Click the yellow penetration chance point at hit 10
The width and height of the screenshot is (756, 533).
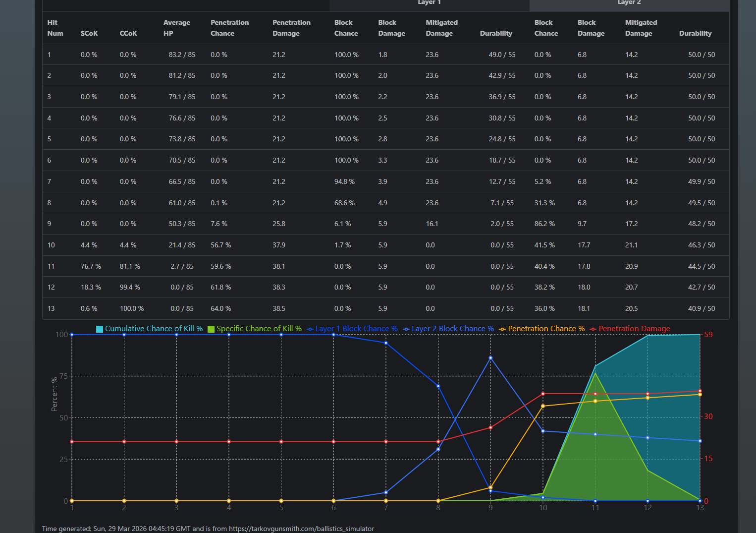[x=543, y=406]
